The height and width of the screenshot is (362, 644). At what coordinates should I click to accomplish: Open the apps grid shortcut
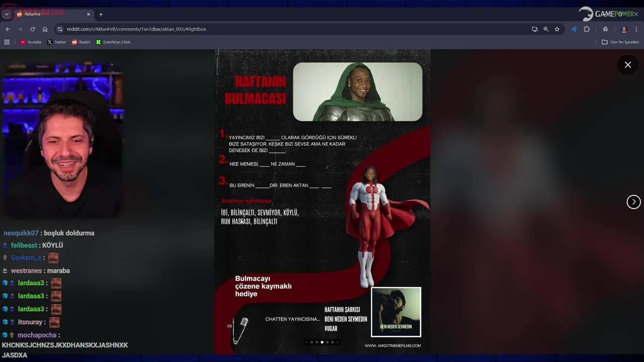point(7,42)
